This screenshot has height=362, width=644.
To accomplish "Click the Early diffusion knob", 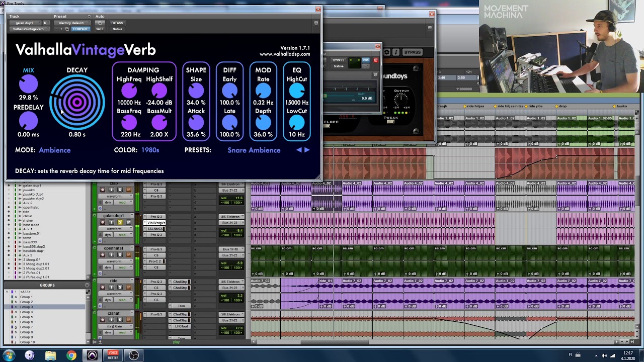I will 229,91.
